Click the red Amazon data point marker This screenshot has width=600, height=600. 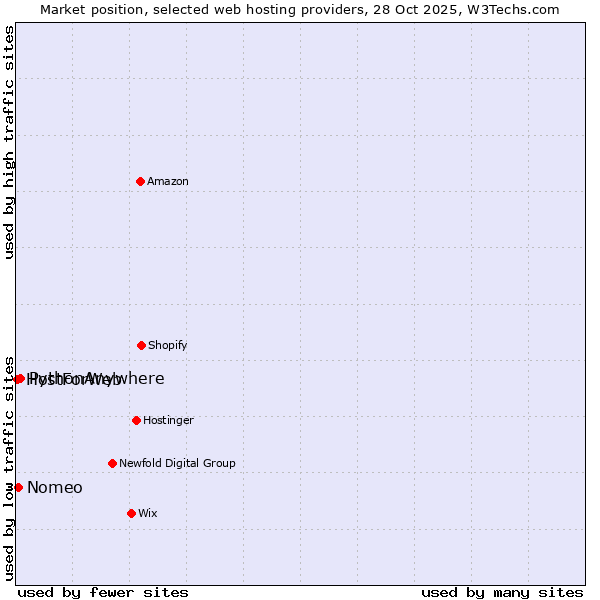[x=140, y=181]
